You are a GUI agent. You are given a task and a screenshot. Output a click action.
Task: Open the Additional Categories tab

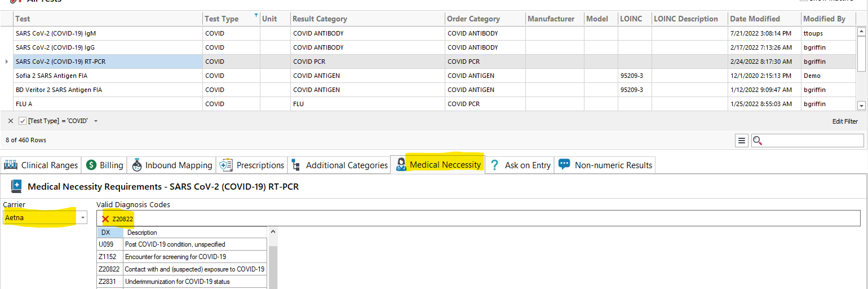coord(339,165)
